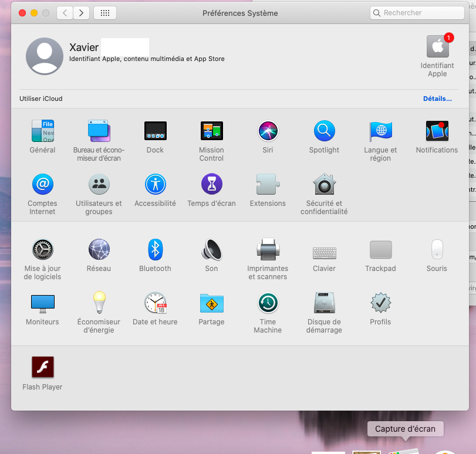
Task: Open the Souris preferences
Action: [437, 249]
